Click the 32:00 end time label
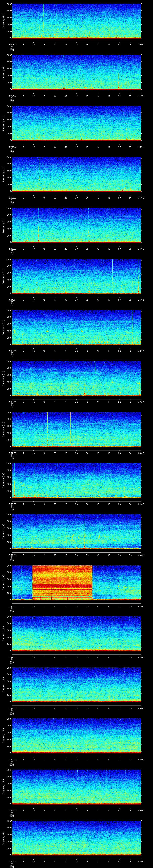Image resolution: width=153 pixels, height=868 pixels. pyautogui.click(x=141, y=147)
